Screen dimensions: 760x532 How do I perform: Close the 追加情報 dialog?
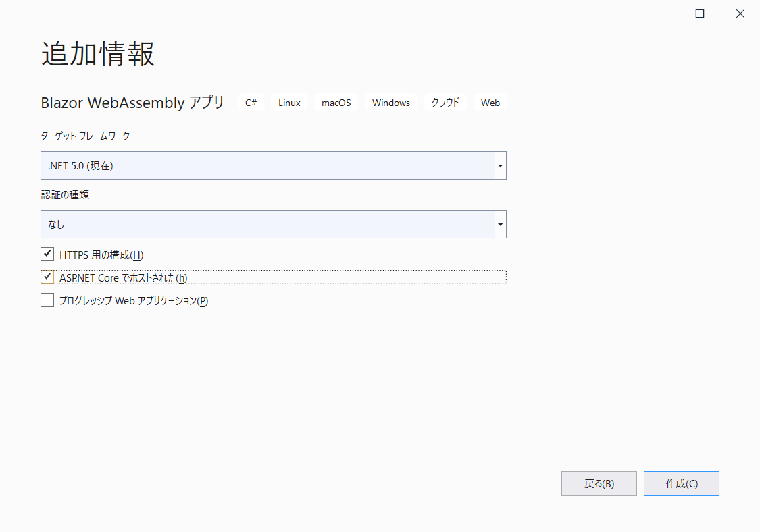[x=740, y=14]
